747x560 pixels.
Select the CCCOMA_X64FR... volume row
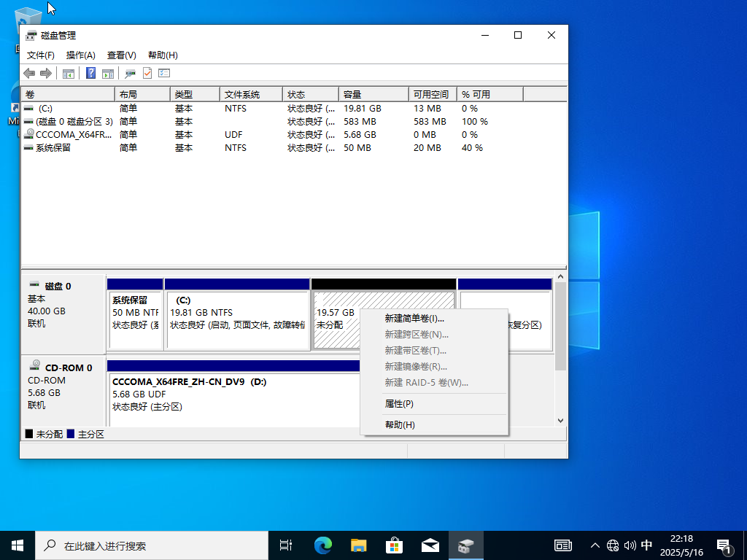pos(294,135)
